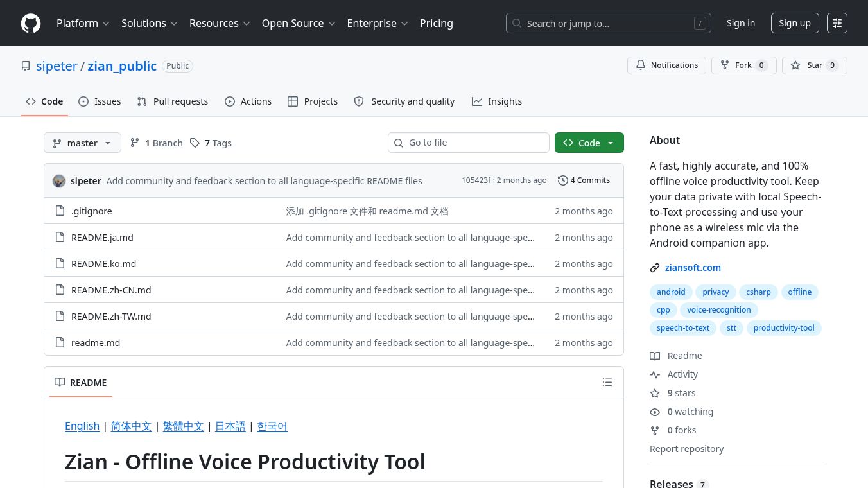Expand the Open Source menu

coord(299,23)
